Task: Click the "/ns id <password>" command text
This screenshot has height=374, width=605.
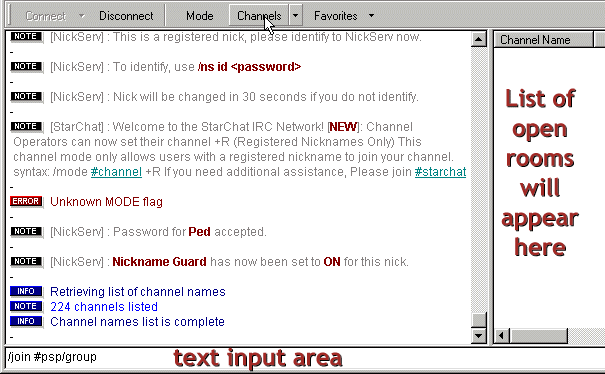Action: point(249,67)
